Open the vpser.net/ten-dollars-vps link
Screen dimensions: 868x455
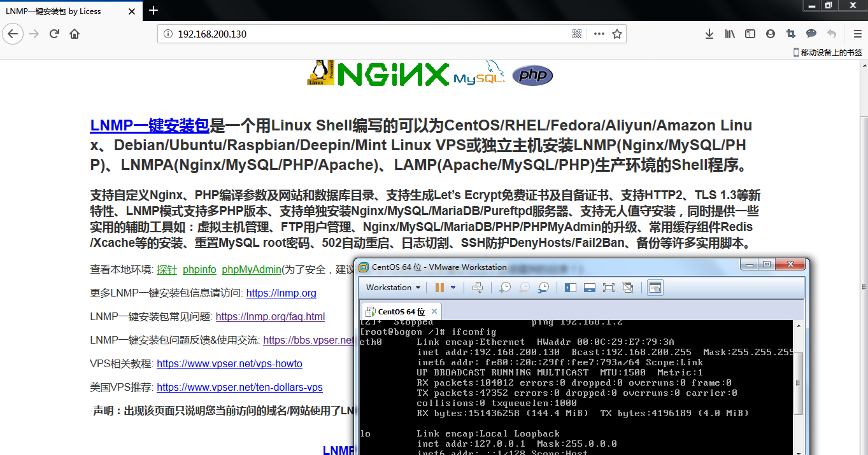(x=239, y=387)
